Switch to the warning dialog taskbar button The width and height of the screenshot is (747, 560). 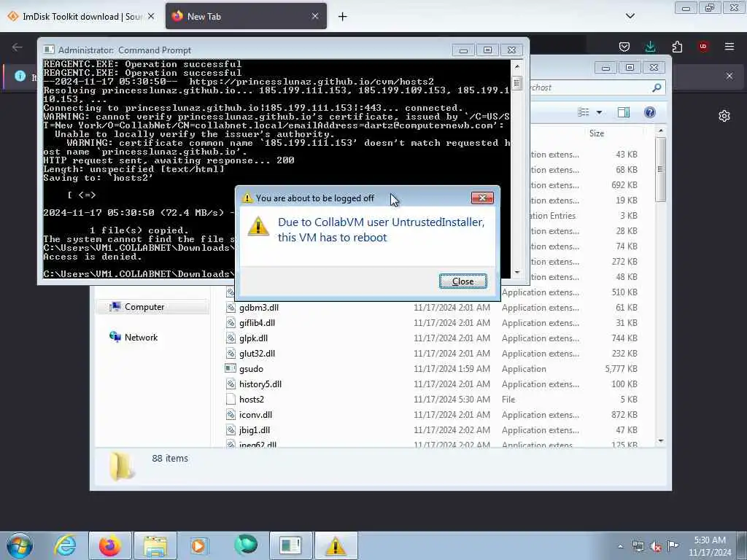coord(336,545)
